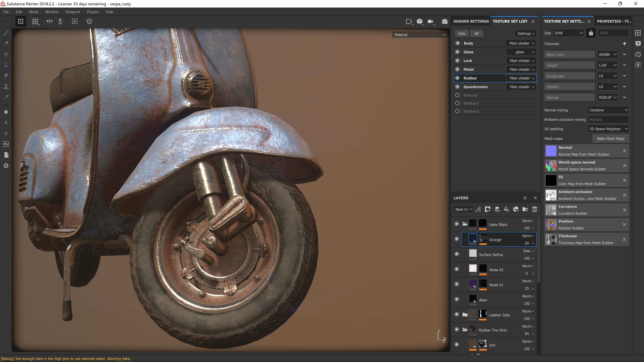
Task: Change the Grunge layer blending mode
Action: point(528,236)
